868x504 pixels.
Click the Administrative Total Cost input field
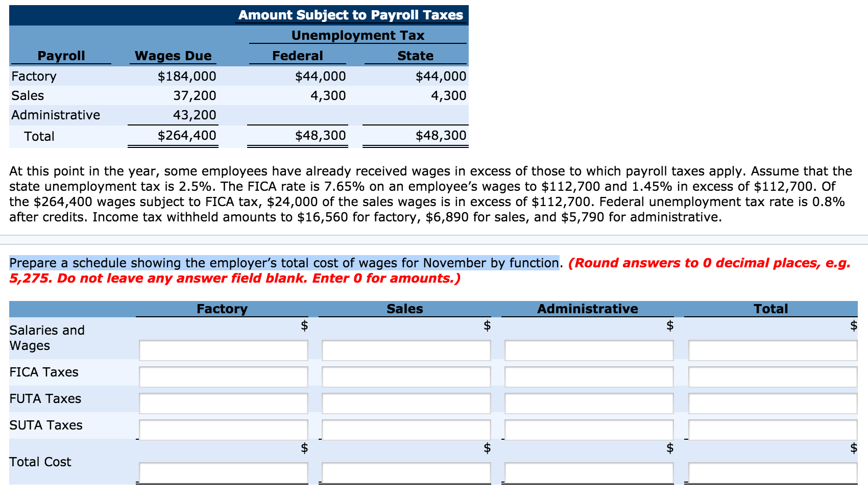click(x=589, y=473)
